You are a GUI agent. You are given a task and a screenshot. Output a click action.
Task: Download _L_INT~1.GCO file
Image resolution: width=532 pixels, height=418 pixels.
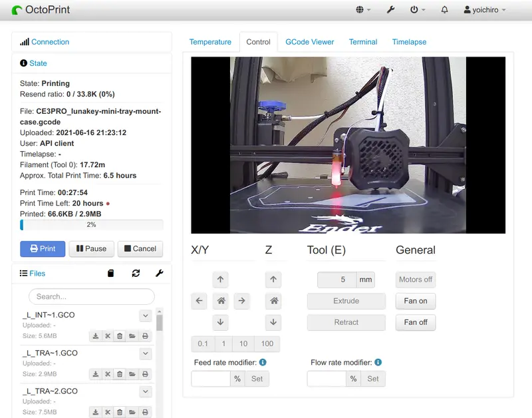[96, 336]
